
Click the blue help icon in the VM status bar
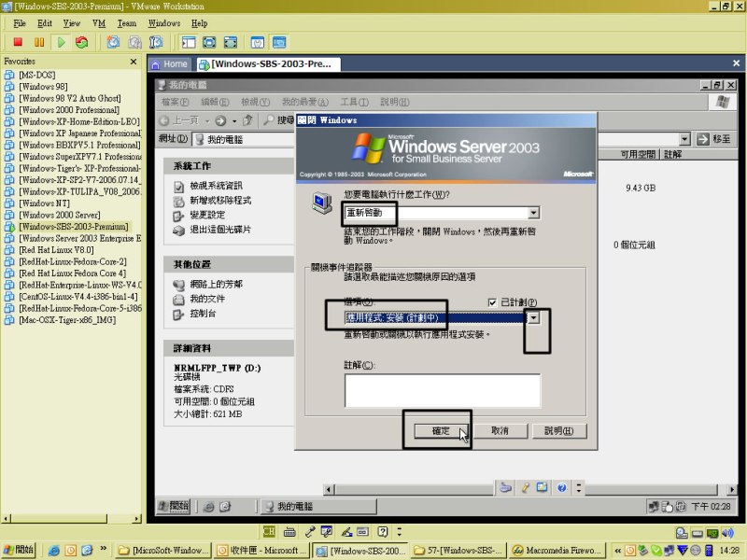[x=562, y=487]
